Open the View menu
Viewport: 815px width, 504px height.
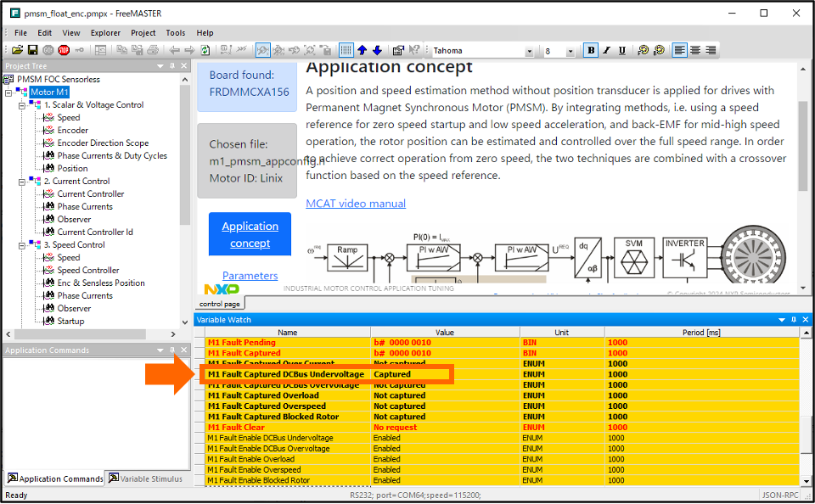tap(71, 33)
